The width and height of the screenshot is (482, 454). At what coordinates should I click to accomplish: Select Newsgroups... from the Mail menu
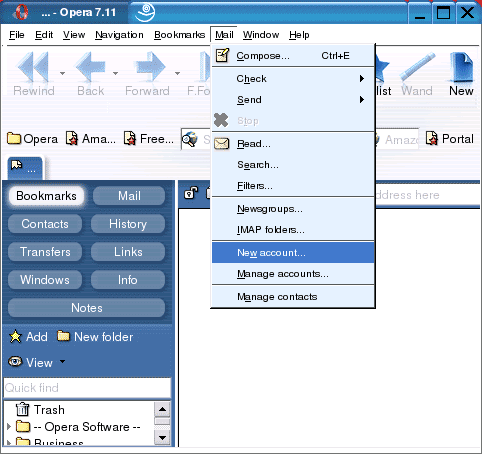pos(293,209)
